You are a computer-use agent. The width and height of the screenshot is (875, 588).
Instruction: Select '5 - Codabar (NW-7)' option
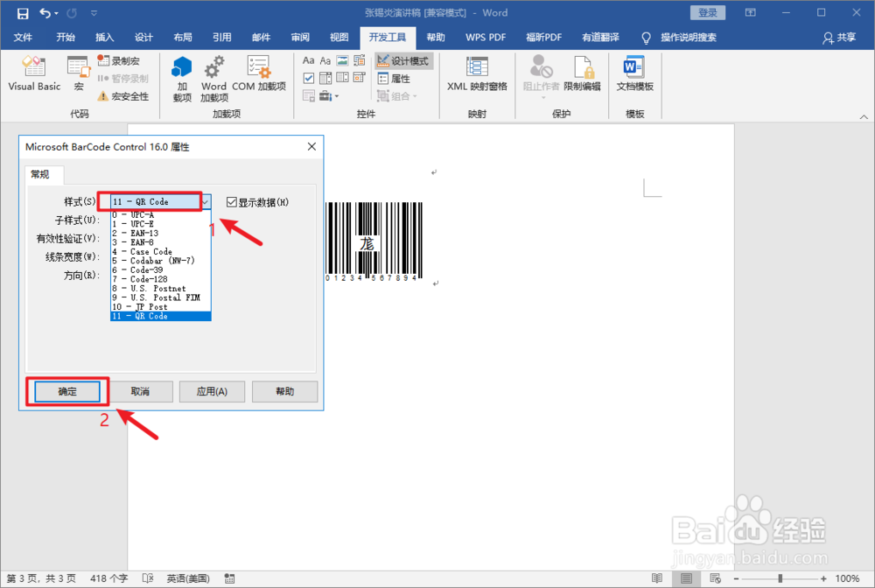tap(161, 261)
